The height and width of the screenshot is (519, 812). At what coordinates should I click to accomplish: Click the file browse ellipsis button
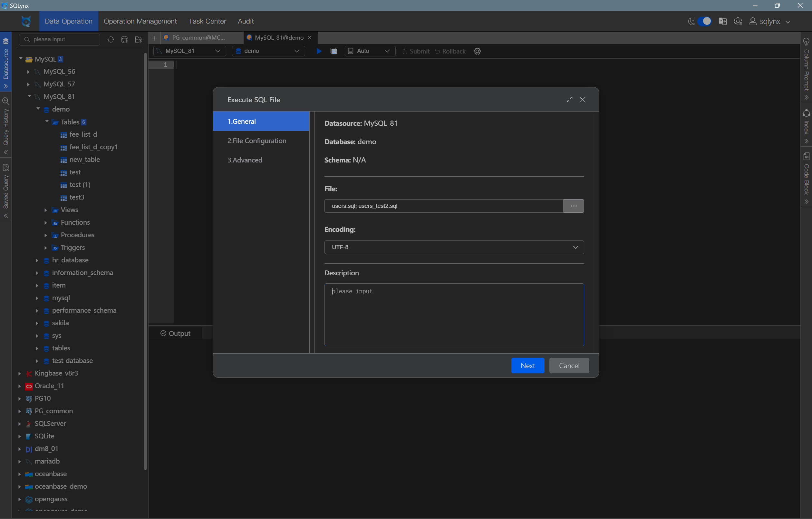[573, 206]
